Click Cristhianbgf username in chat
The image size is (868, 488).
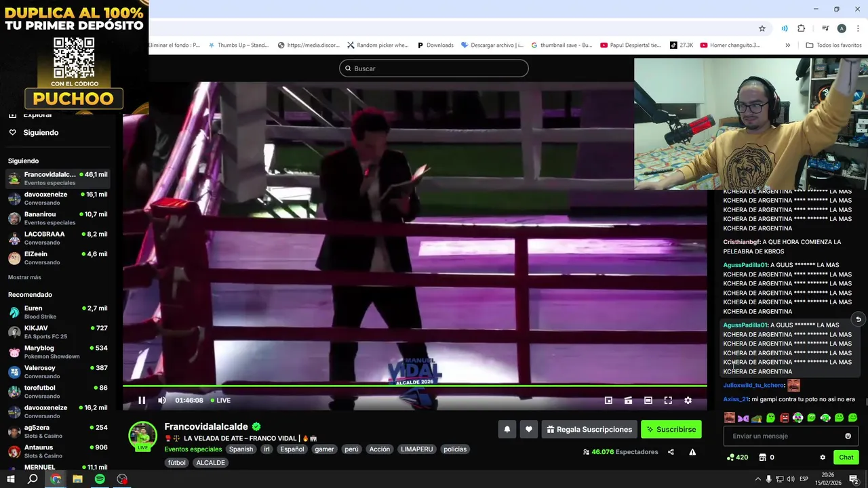tap(742, 242)
